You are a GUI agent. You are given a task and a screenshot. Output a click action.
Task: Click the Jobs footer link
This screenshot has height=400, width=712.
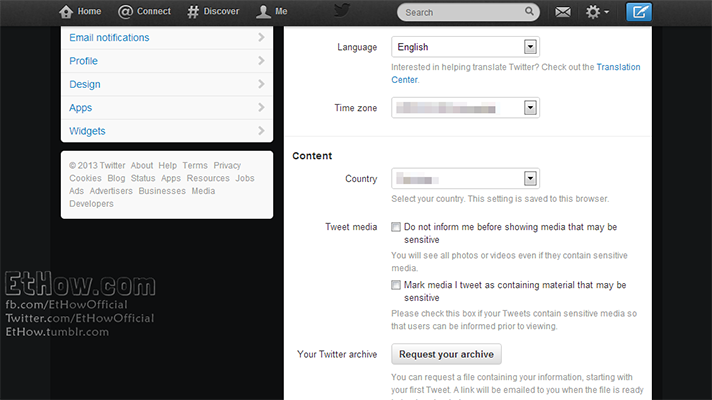click(x=245, y=178)
